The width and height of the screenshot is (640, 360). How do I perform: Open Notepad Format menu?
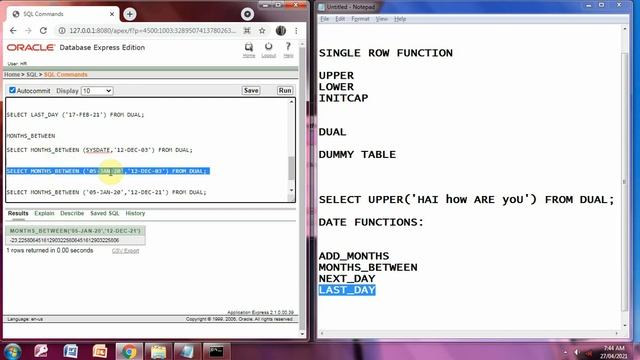(360, 19)
